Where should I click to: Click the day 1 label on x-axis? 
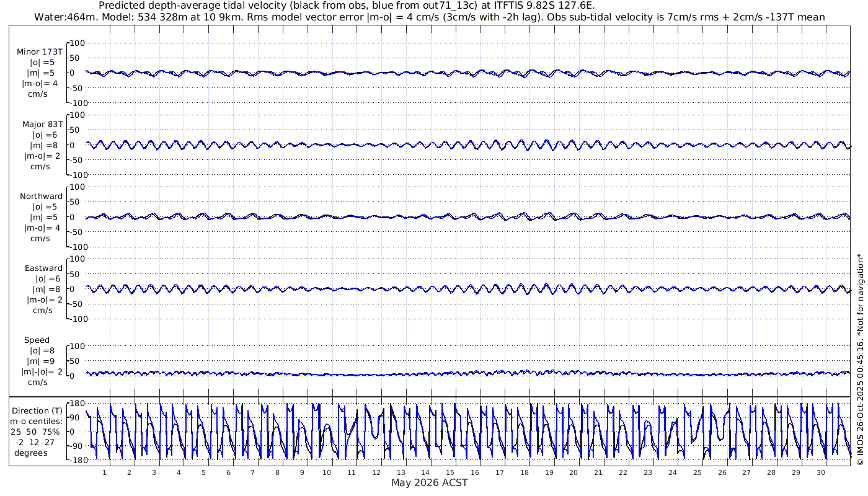(x=104, y=472)
